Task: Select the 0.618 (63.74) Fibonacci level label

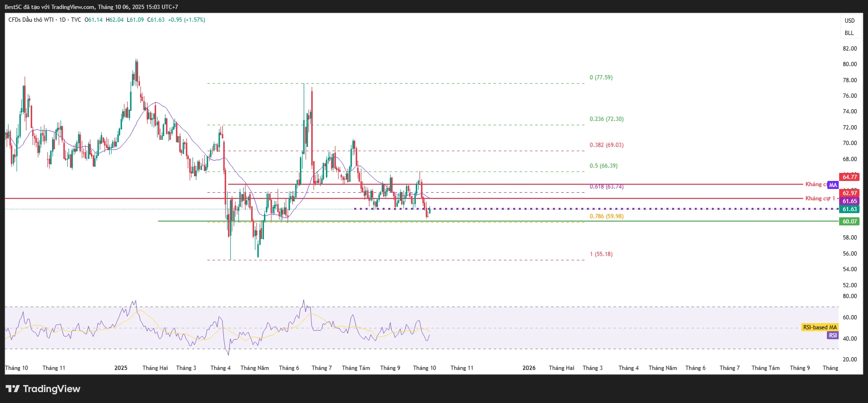Action: click(x=606, y=187)
